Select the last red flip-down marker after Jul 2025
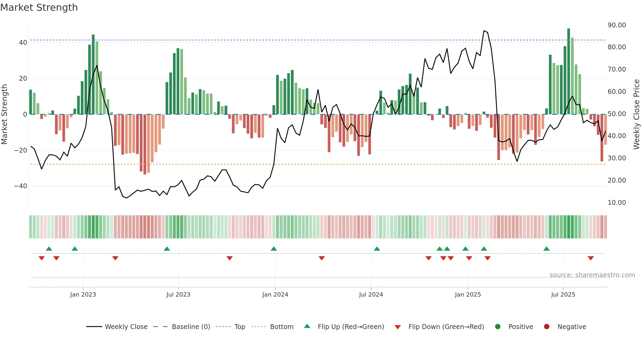 coord(591,258)
